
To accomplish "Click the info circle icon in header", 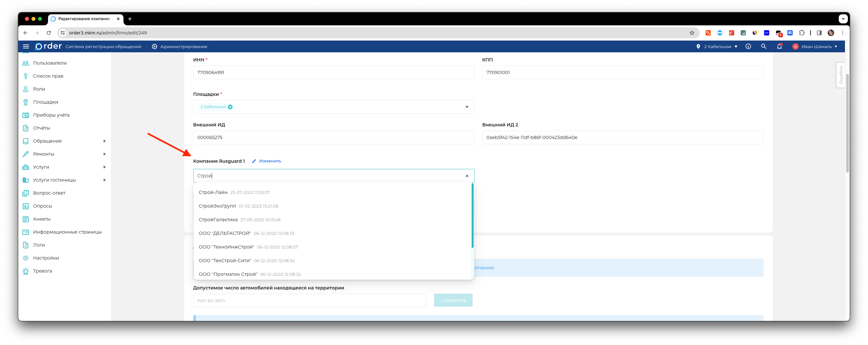I will pos(748,46).
